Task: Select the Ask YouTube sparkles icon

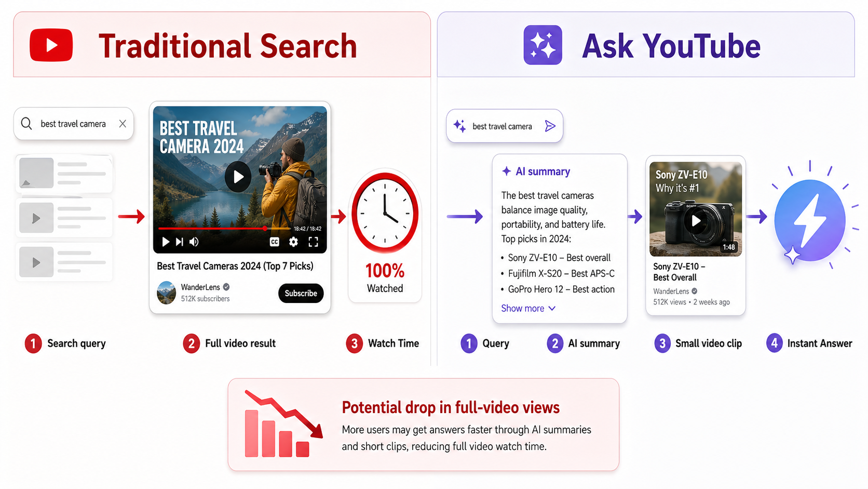Action: point(542,45)
